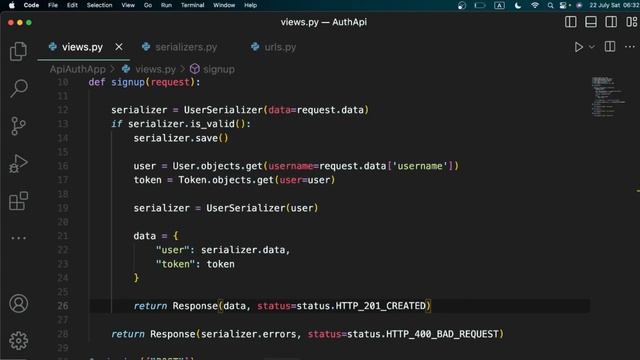
Task: Open the Help menu
Action: coord(250,5)
